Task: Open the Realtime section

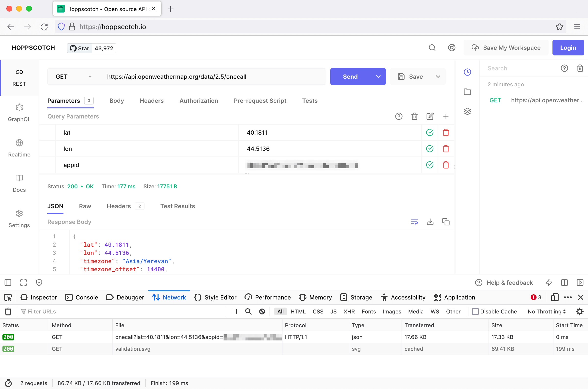Action: pos(19,148)
